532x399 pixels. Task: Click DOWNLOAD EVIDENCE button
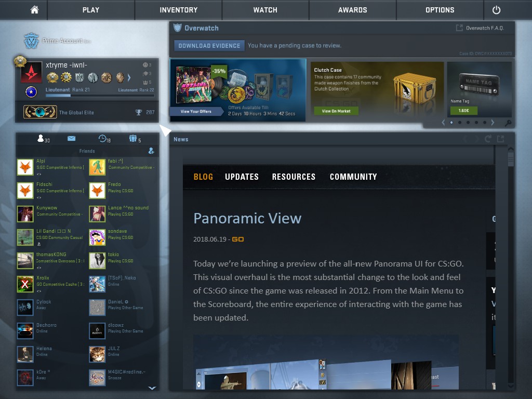point(209,46)
